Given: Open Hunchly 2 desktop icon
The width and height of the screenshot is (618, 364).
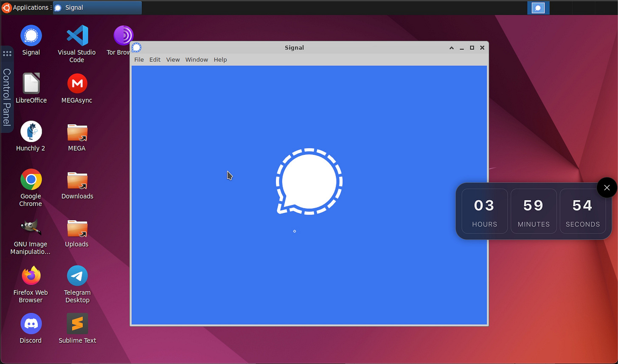Looking at the screenshot, I should pyautogui.click(x=31, y=132).
